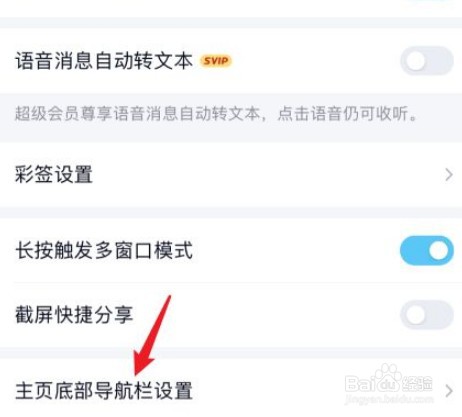Click the grey knob on 语音消息自动转文本 switch
This screenshot has width=462, height=417.
point(415,61)
